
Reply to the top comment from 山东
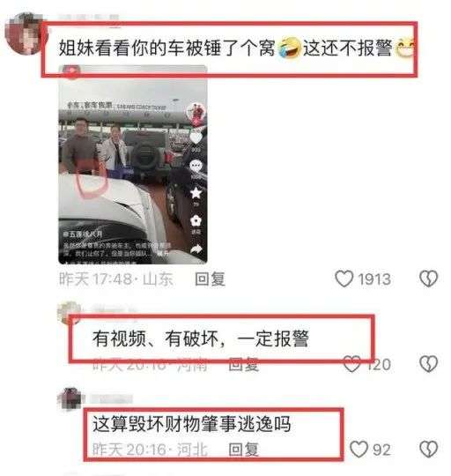click(x=211, y=279)
